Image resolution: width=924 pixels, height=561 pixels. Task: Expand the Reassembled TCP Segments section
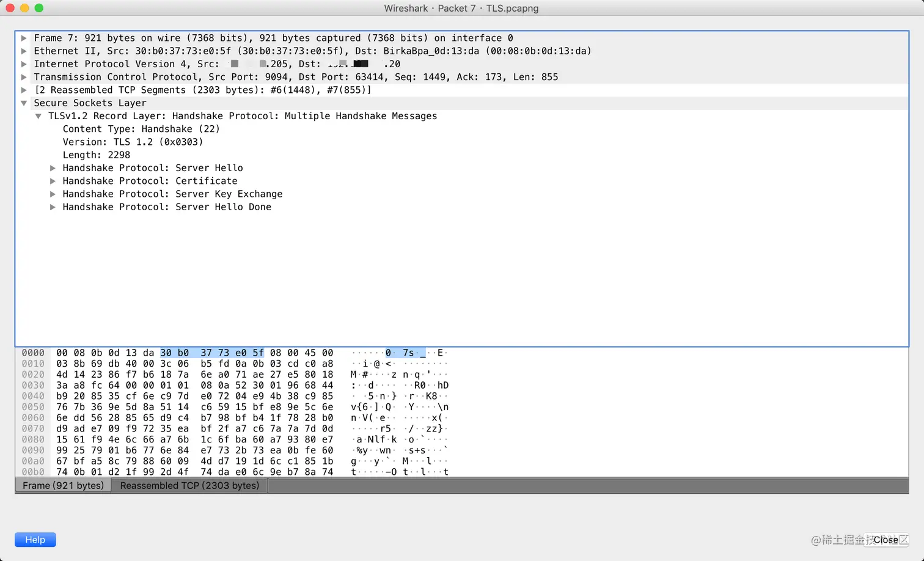[x=24, y=89]
